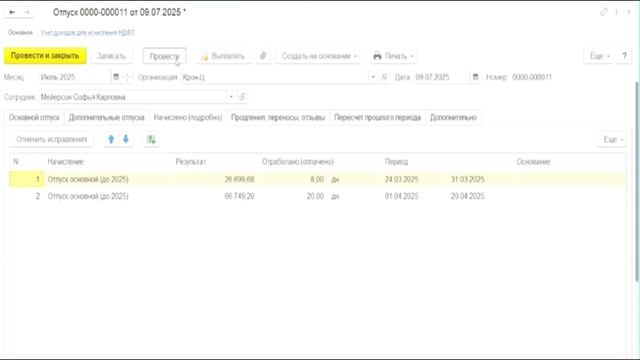Switch to Дополнительно tab
Screen dimensions: 640x360
[x=453, y=118]
